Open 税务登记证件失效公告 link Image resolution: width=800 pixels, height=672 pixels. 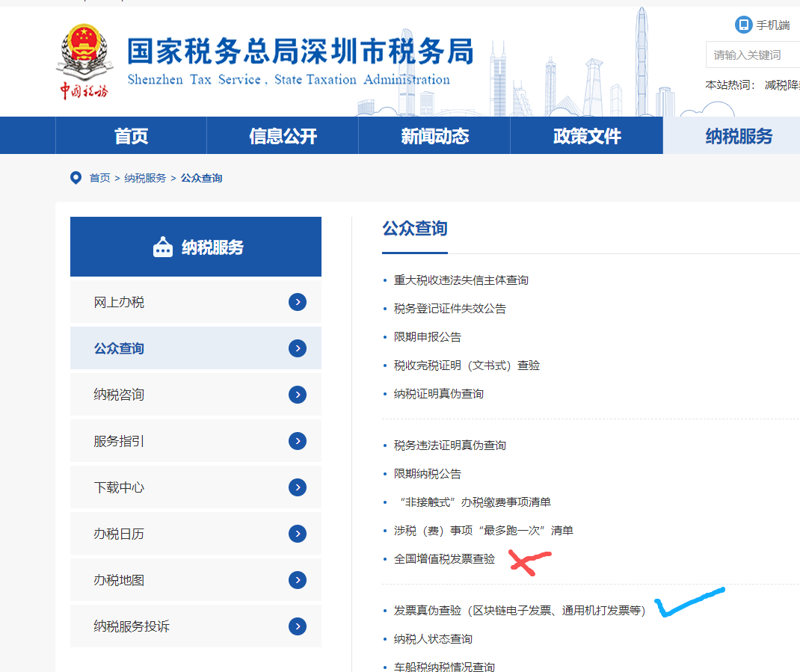click(x=449, y=309)
